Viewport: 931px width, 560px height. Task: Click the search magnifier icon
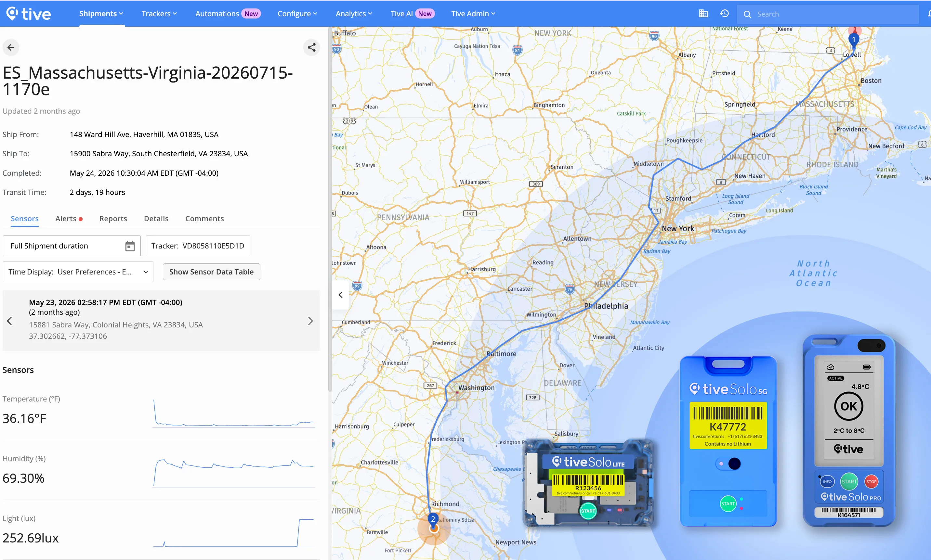747,14
